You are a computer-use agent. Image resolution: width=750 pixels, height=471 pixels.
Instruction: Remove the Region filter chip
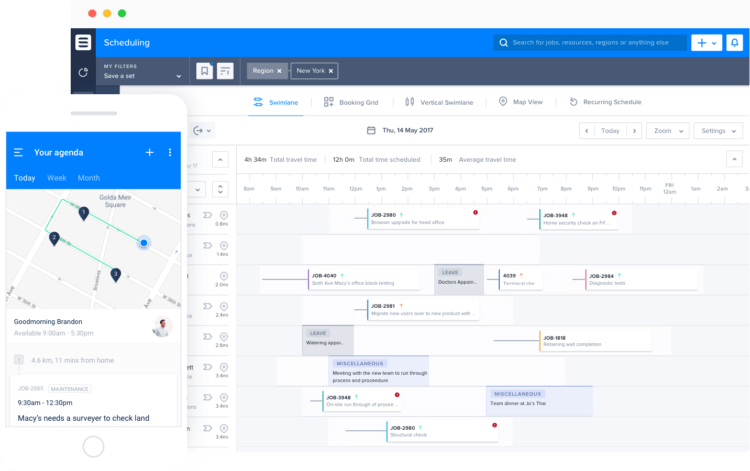pos(279,71)
